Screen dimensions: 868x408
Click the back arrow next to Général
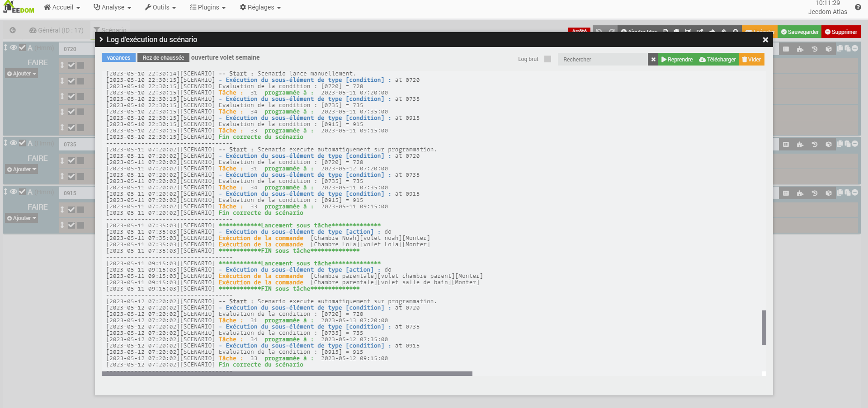(13, 30)
